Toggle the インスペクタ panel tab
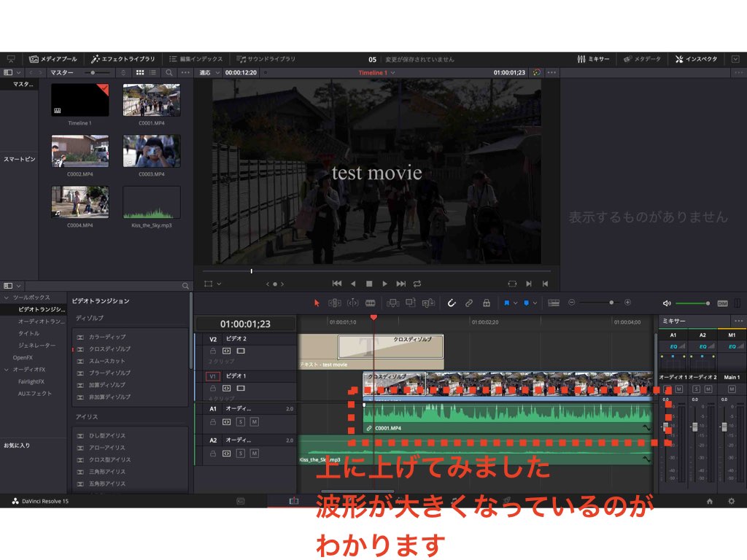Screen dimensions: 747x560 pos(696,59)
